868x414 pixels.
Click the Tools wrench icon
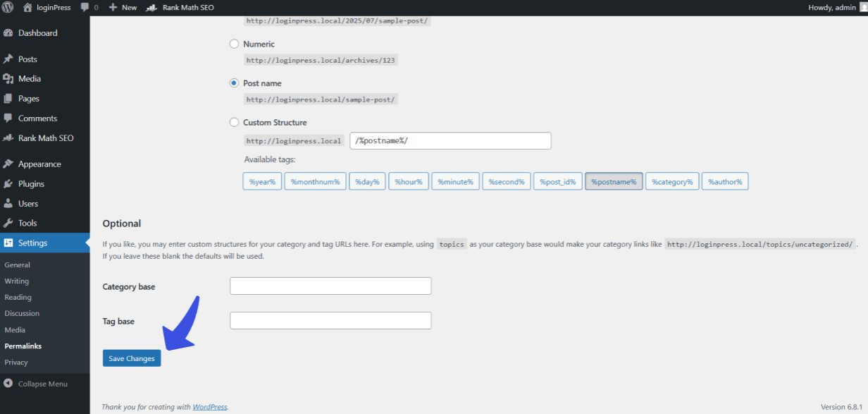click(8, 223)
